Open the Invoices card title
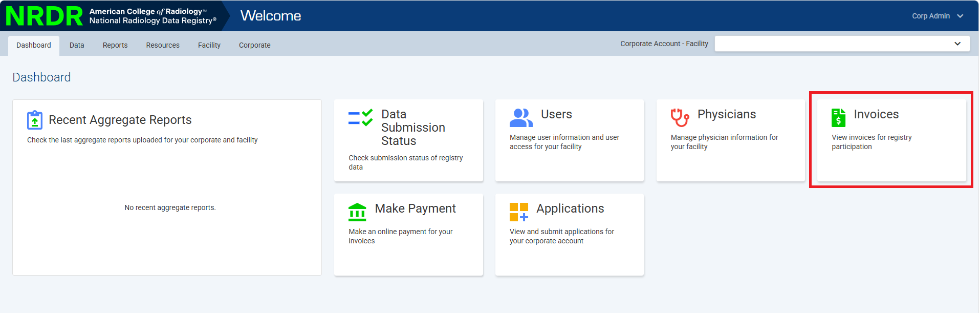980x313 pixels. click(x=876, y=114)
